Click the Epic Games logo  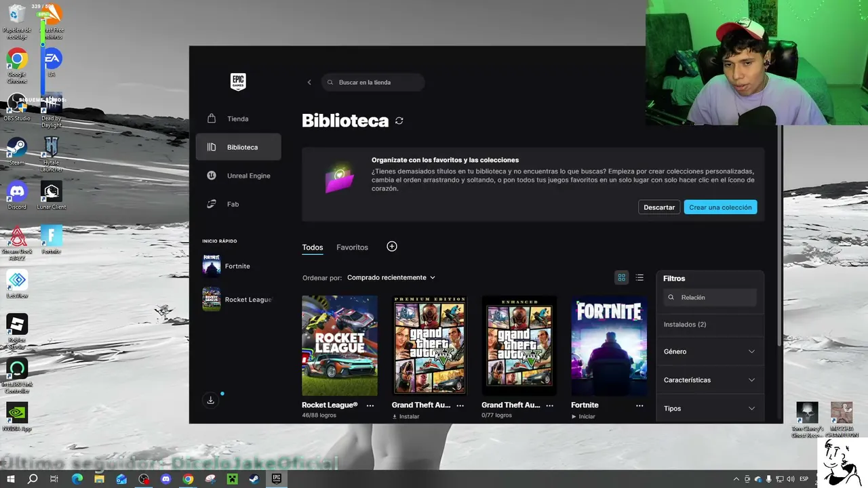tap(238, 82)
